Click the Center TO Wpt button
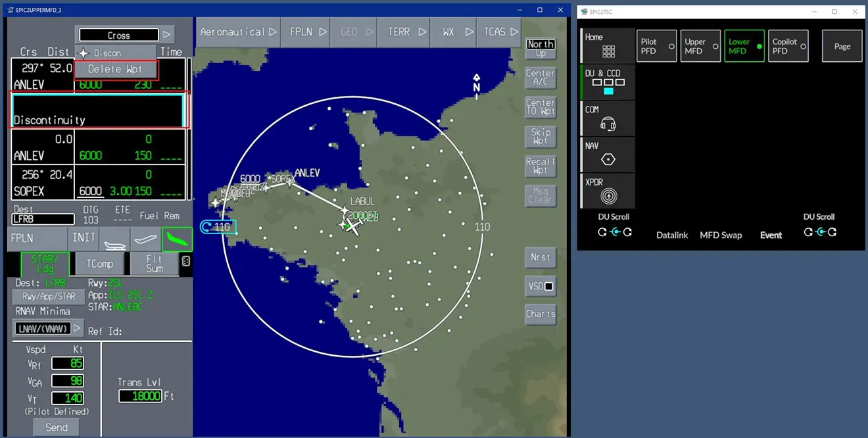The image size is (868, 438). click(x=541, y=107)
